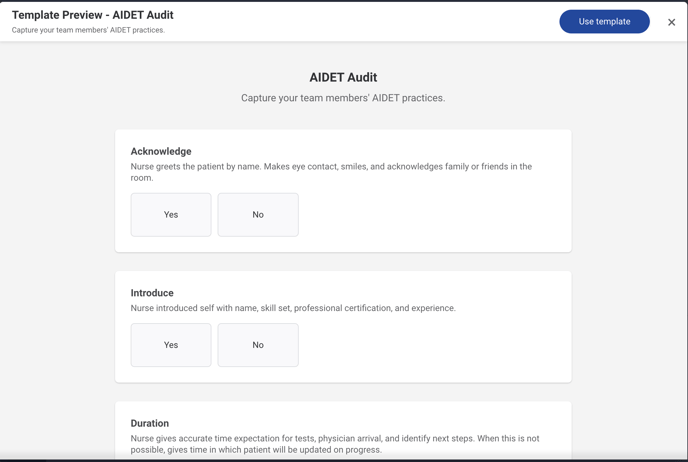
Task: Click the gray background left of the Acknowledge card
Action: click(x=57, y=191)
